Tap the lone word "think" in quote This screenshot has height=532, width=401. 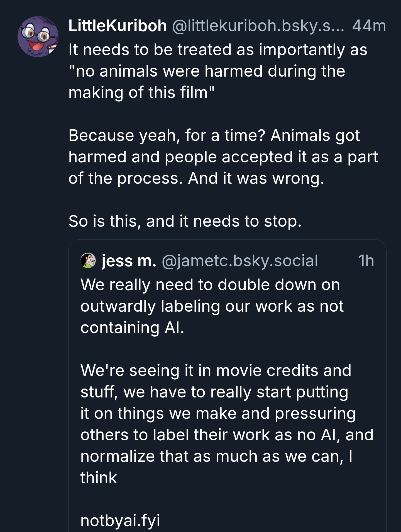[99, 478]
